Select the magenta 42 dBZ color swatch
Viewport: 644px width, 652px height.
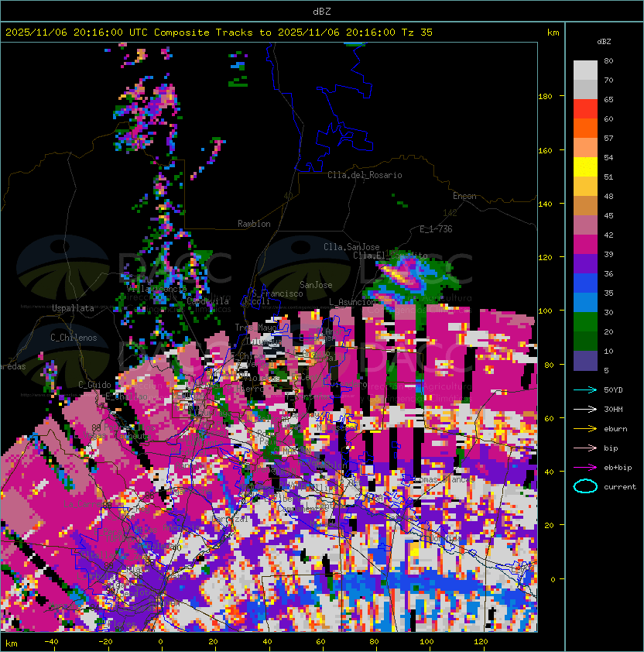click(x=585, y=244)
